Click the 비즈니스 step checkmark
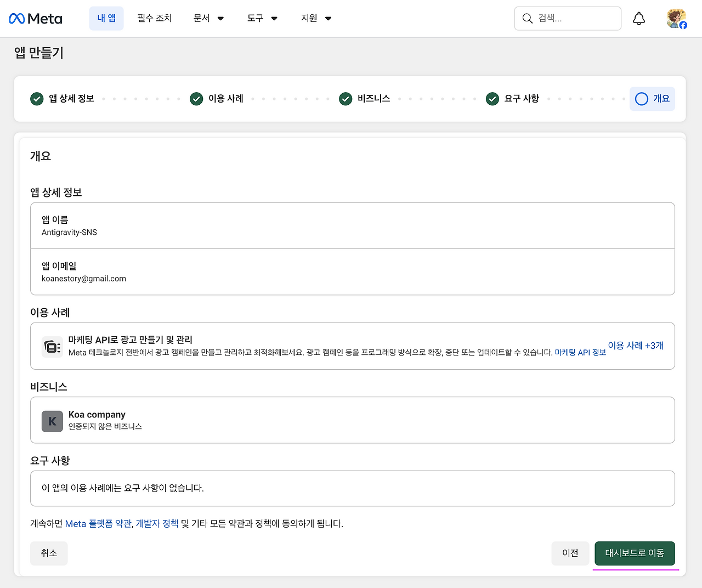This screenshot has height=588, width=702. point(346,99)
